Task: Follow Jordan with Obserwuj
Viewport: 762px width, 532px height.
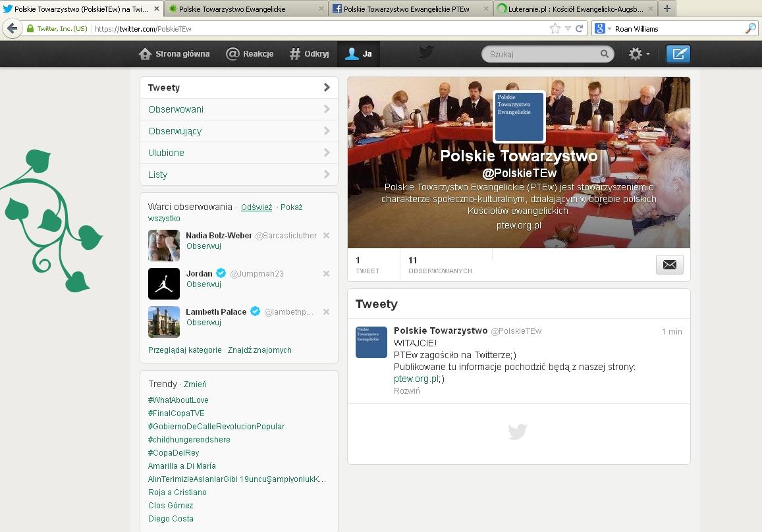Action: point(204,284)
